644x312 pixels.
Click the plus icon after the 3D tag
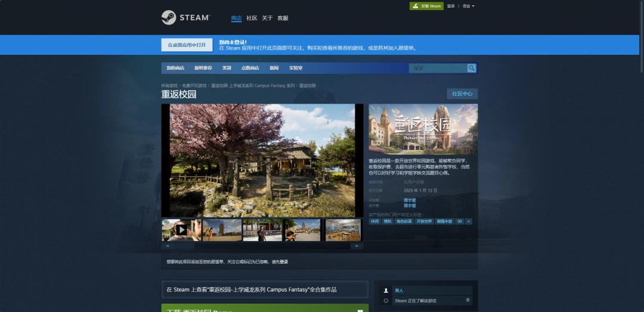pyautogui.click(x=469, y=221)
